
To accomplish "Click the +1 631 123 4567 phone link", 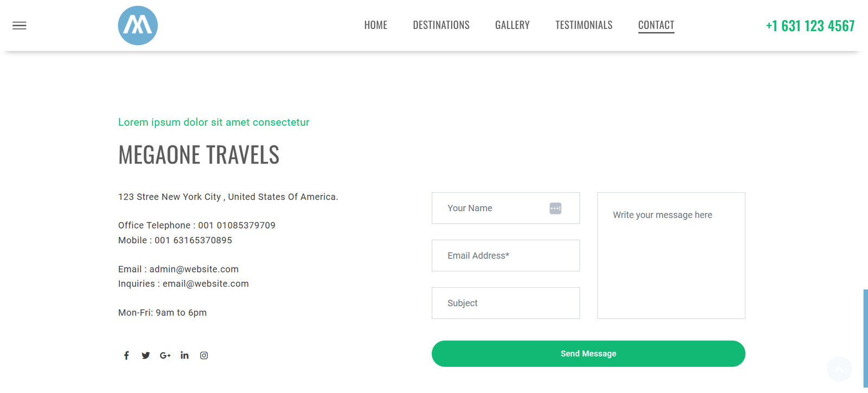I will click(810, 26).
